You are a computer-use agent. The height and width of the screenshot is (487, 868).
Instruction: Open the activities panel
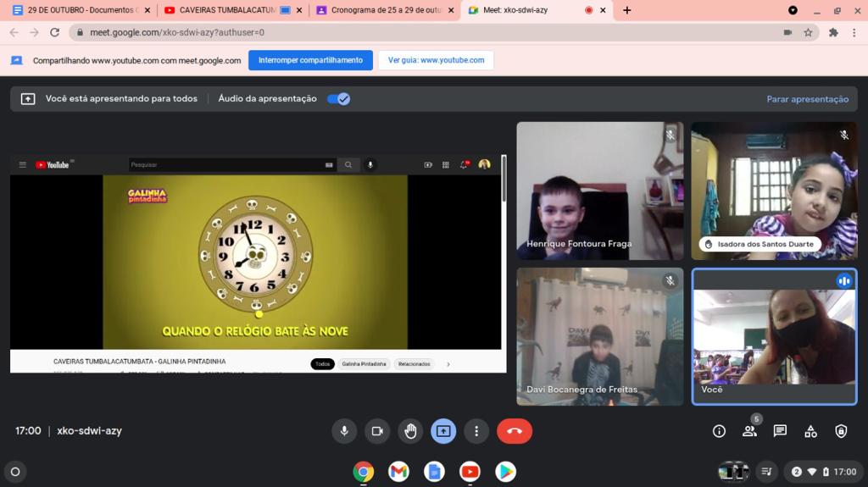810,431
